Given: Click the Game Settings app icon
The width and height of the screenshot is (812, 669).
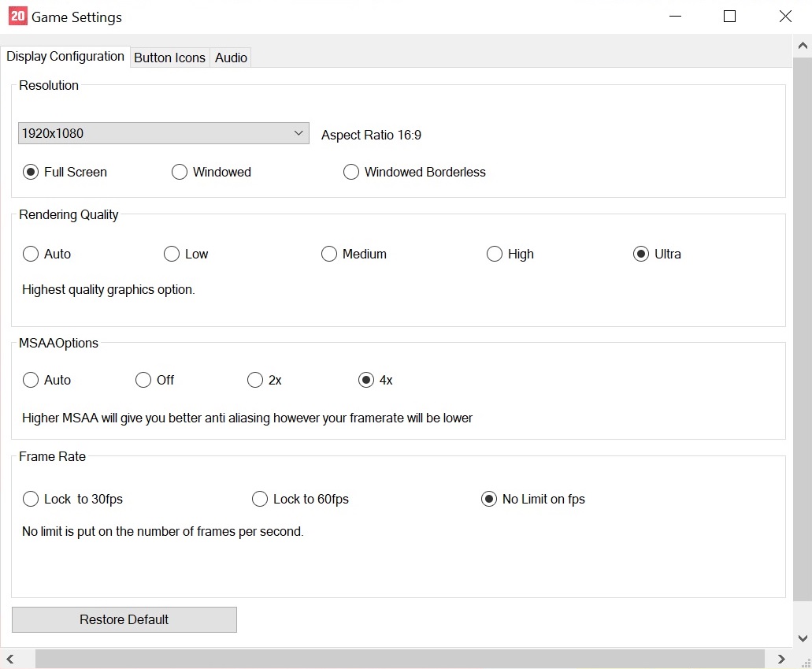Looking at the screenshot, I should point(17,16).
